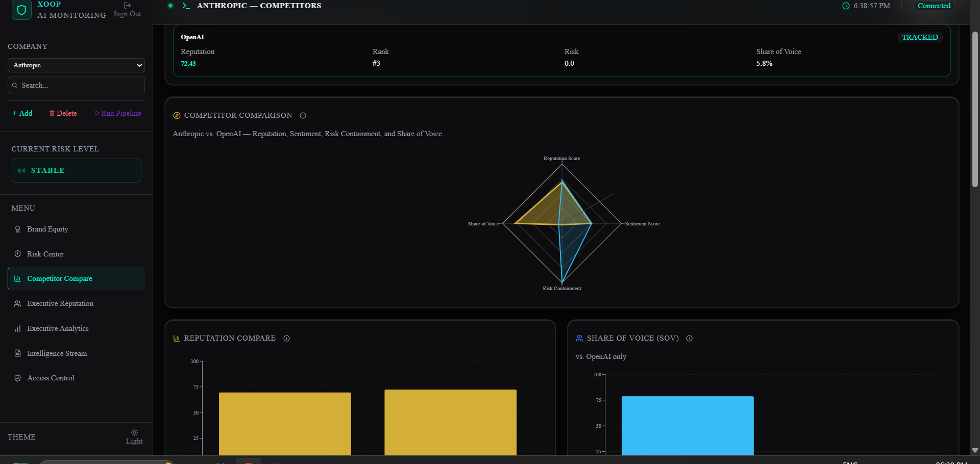Click the OpenAI competitor name
Image resolution: width=980 pixels, height=464 pixels.
point(192,37)
